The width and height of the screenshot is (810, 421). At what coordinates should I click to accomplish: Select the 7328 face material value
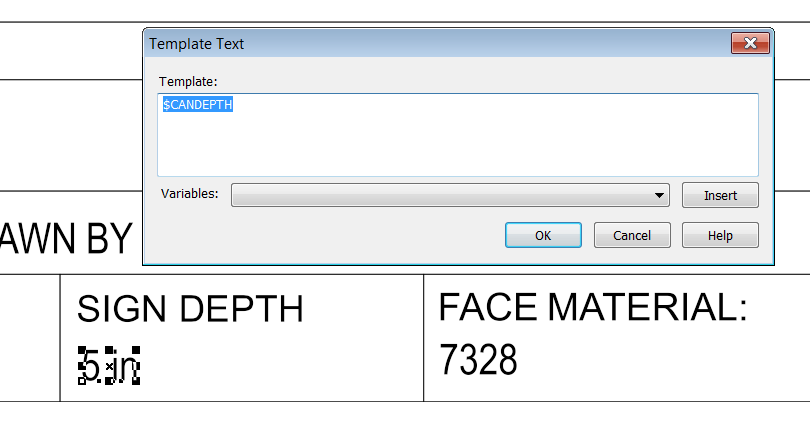coord(478,360)
